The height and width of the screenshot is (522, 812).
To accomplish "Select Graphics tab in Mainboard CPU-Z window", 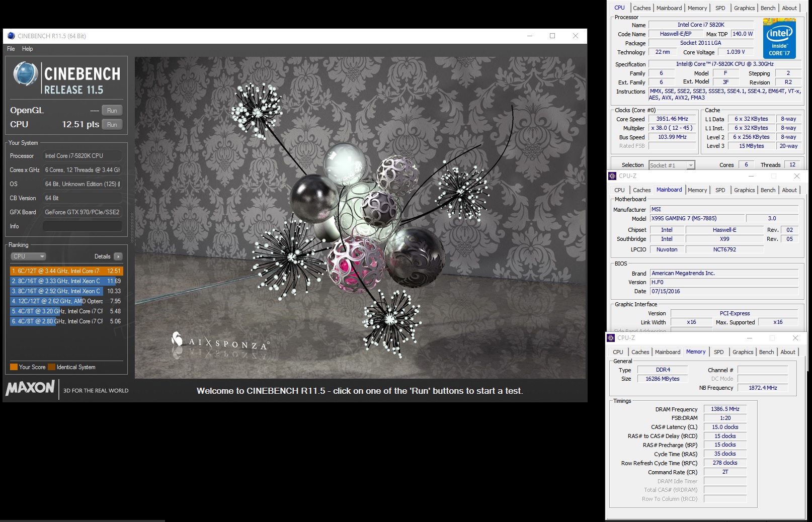I will pos(744,190).
